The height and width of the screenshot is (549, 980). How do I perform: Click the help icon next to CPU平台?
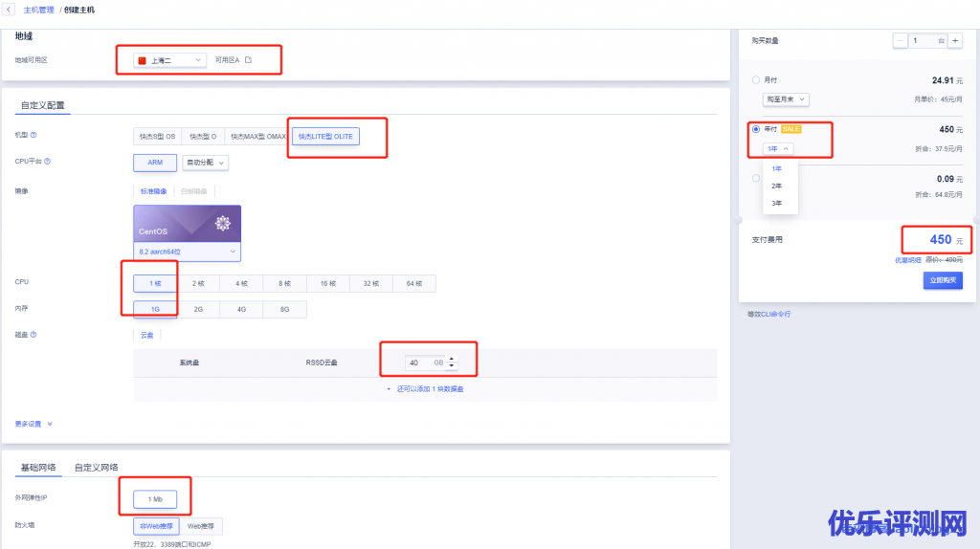pos(48,161)
